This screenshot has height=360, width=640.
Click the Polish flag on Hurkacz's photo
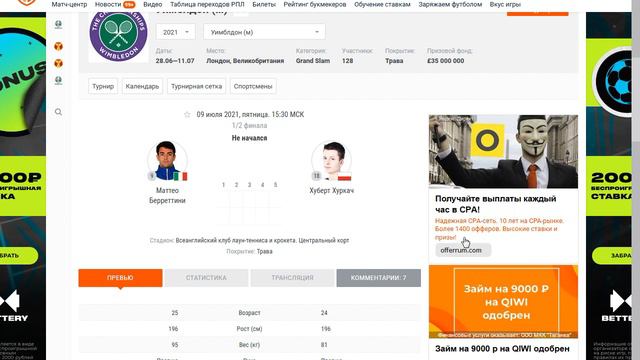click(344, 177)
